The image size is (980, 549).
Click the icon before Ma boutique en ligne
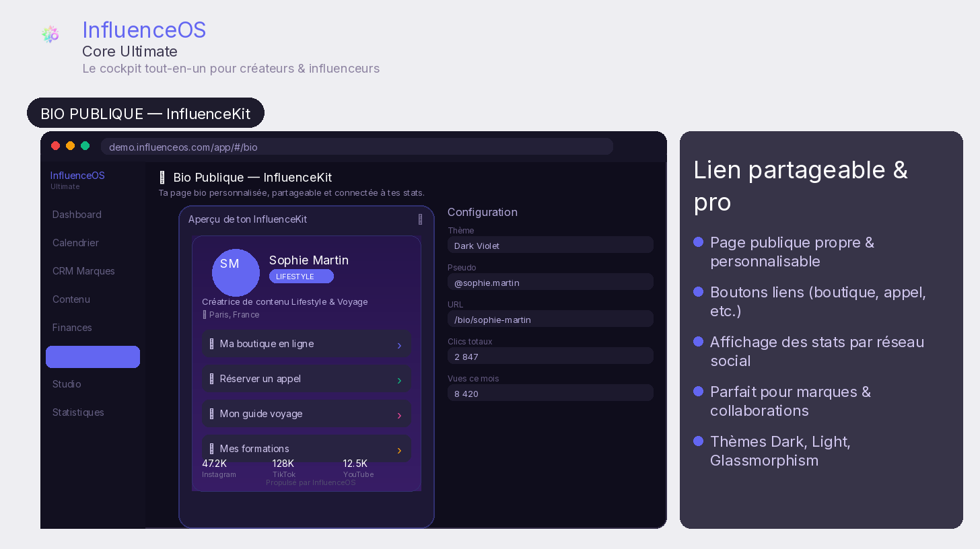(x=211, y=344)
